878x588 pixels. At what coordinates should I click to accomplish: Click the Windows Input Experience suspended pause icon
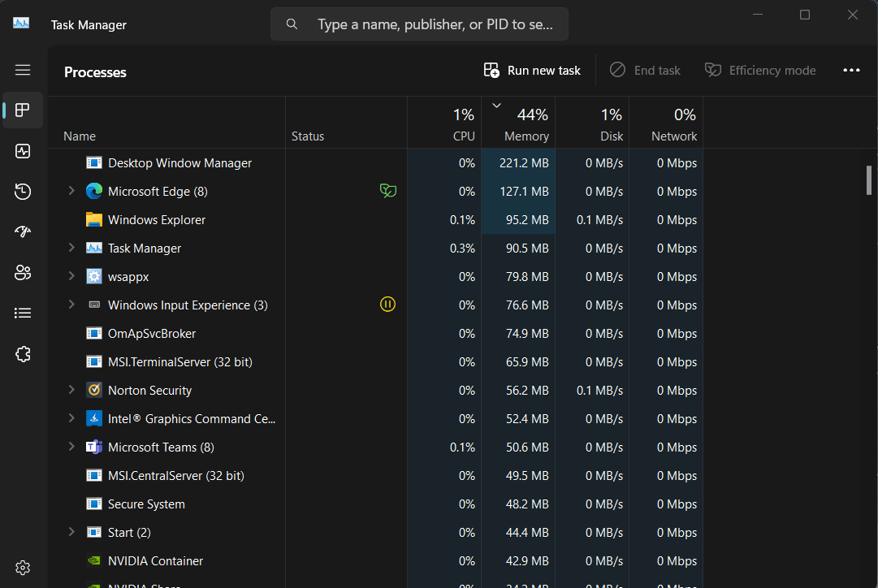pyautogui.click(x=387, y=304)
